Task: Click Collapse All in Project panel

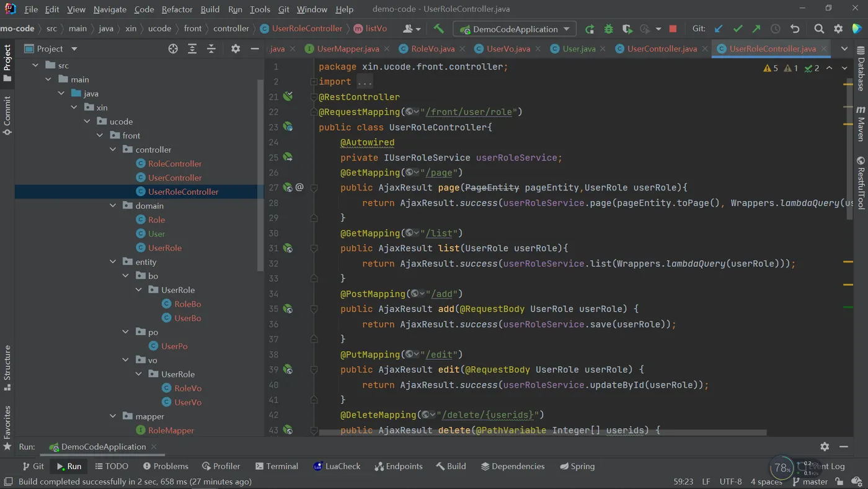Action: tap(211, 48)
